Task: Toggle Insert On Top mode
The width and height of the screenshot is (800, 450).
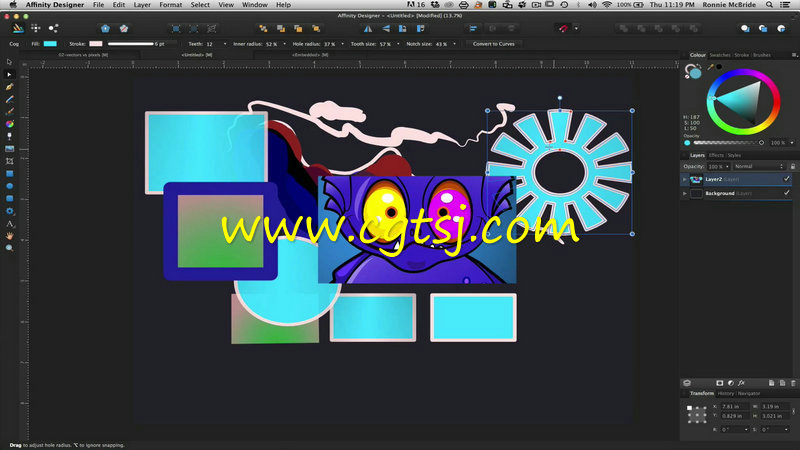Action: [763, 29]
